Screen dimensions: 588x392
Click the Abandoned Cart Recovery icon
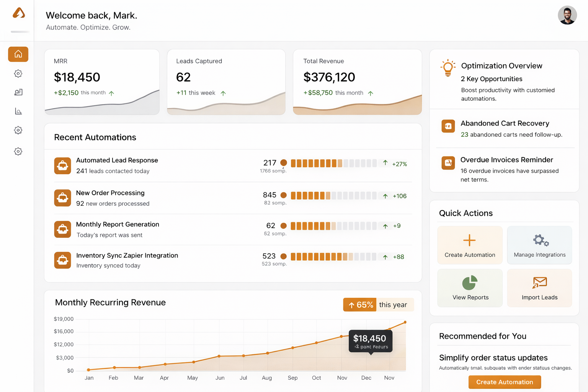pyautogui.click(x=448, y=126)
